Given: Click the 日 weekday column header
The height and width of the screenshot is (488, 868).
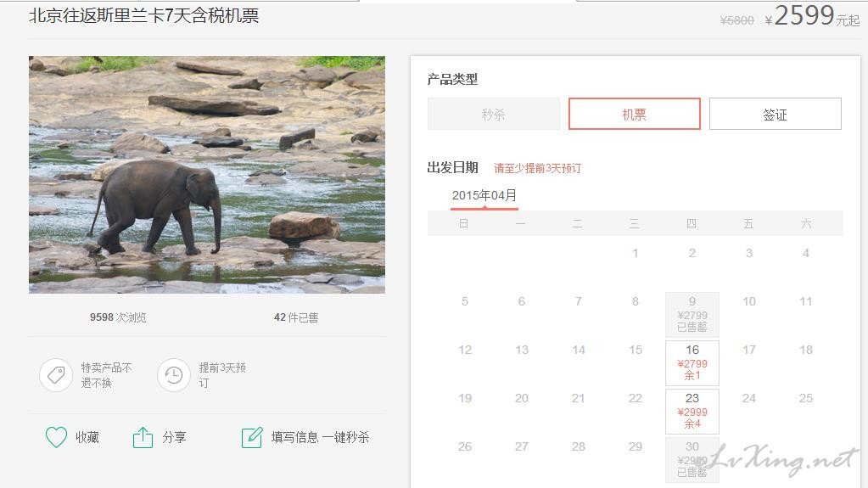Looking at the screenshot, I should [x=464, y=224].
